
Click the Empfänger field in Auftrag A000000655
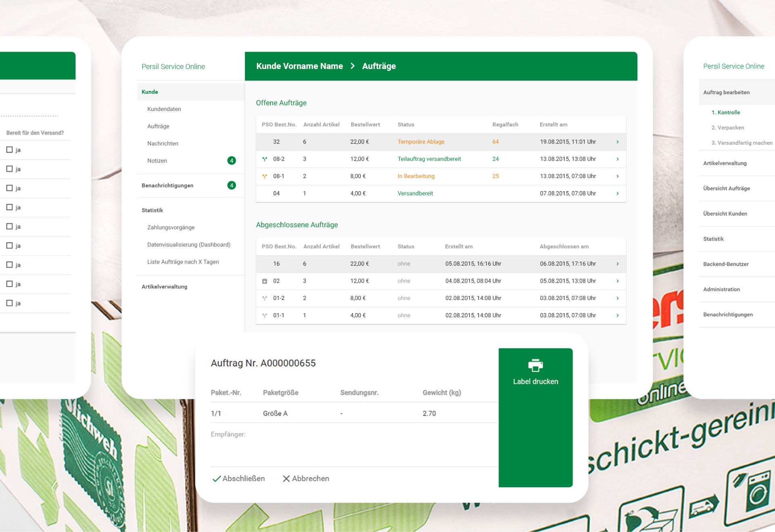(323, 446)
